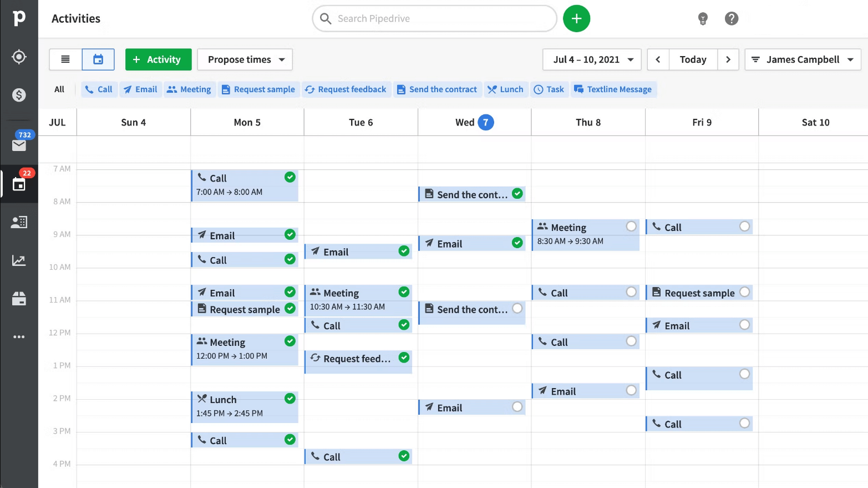Click the phone icon on Monday 7:00 AM Call
This screenshot has height=488, width=868.
click(202, 178)
